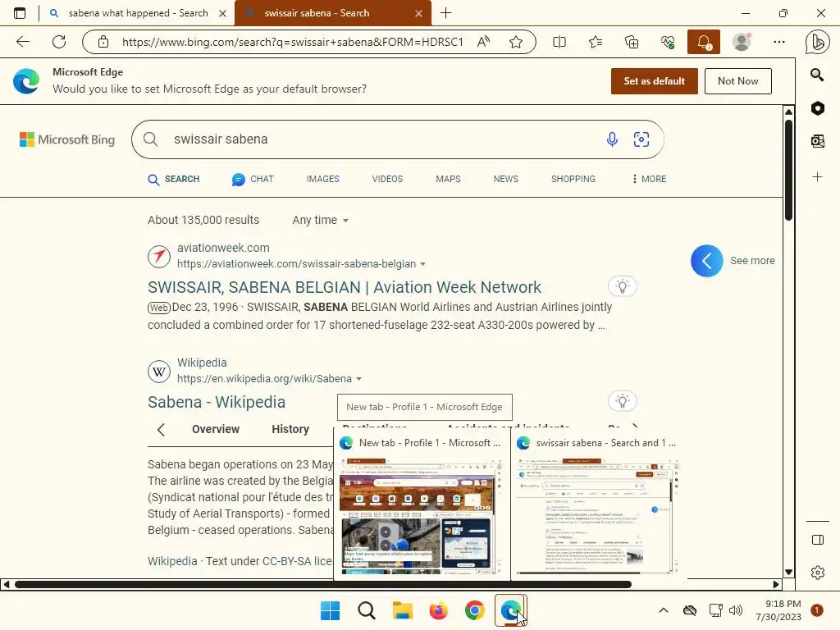Select the SEARCH results tab
The height and width of the screenshot is (630, 840).
click(174, 179)
